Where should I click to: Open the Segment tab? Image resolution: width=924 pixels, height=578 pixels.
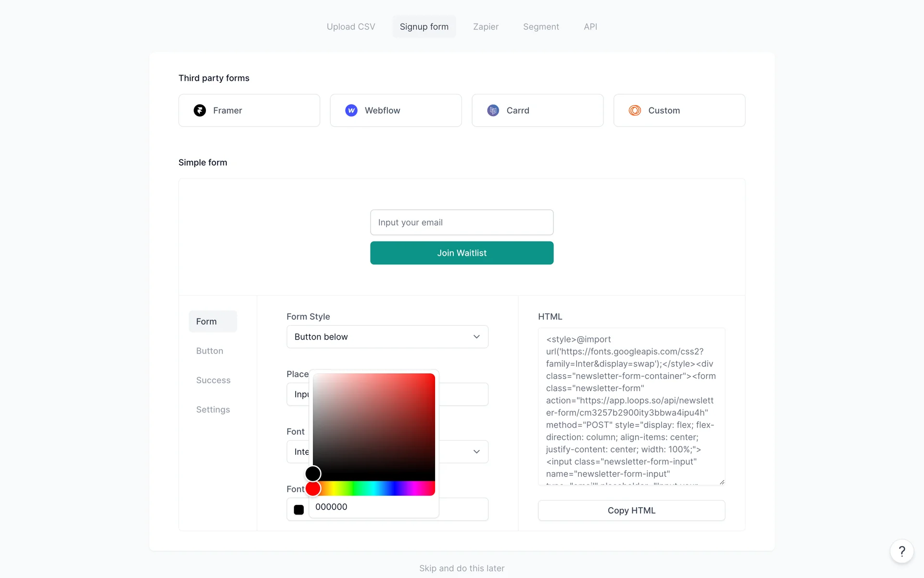[541, 27]
